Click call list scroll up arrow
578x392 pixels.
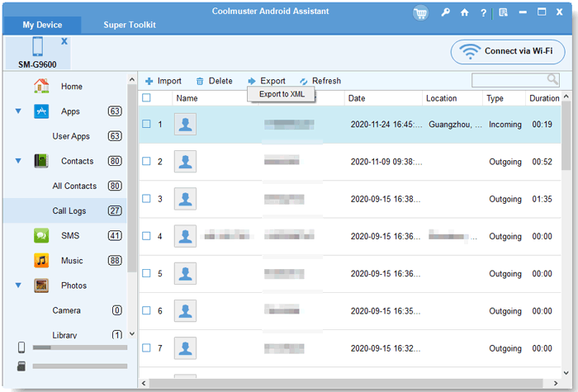pos(566,97)
